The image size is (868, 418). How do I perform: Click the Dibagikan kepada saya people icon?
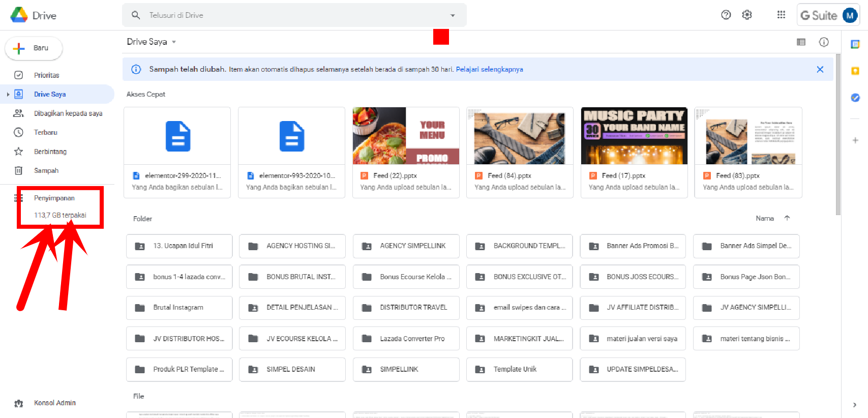[18, 113]
